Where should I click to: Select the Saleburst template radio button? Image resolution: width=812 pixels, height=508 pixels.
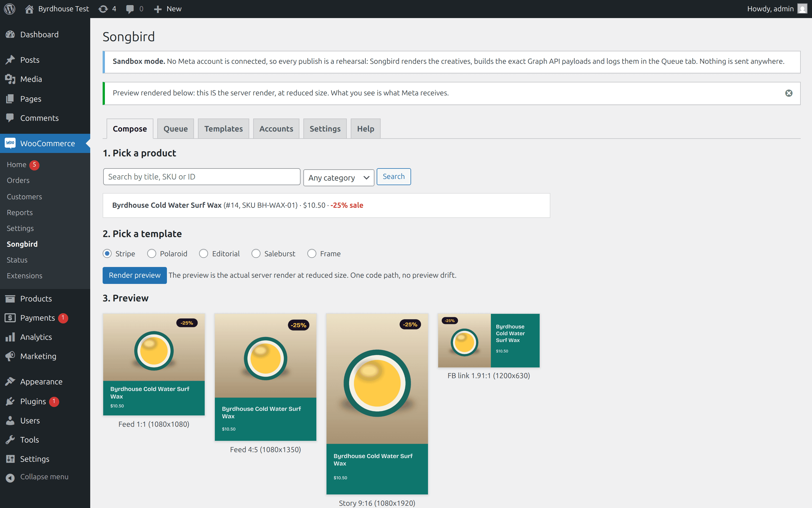click(x=256, y=253)
